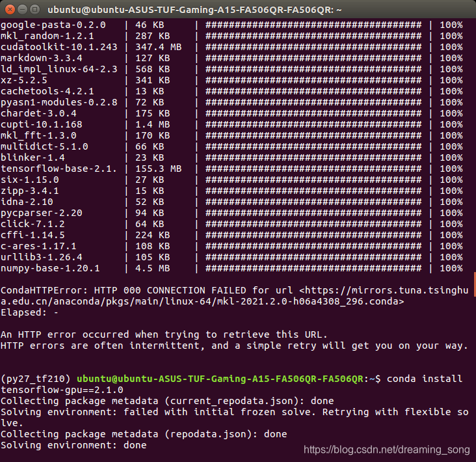Image resolution: width=476 pixels, height=462 pixels.
Task: Click the mkl_random-1.2.1 package name
Action: (47, 36)
